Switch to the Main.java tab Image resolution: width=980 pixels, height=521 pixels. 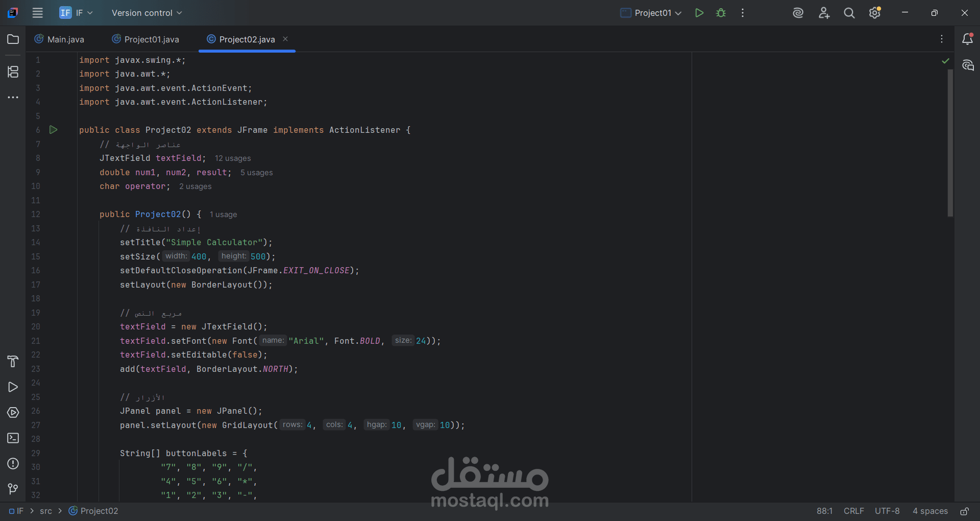(x=59, y=39)
